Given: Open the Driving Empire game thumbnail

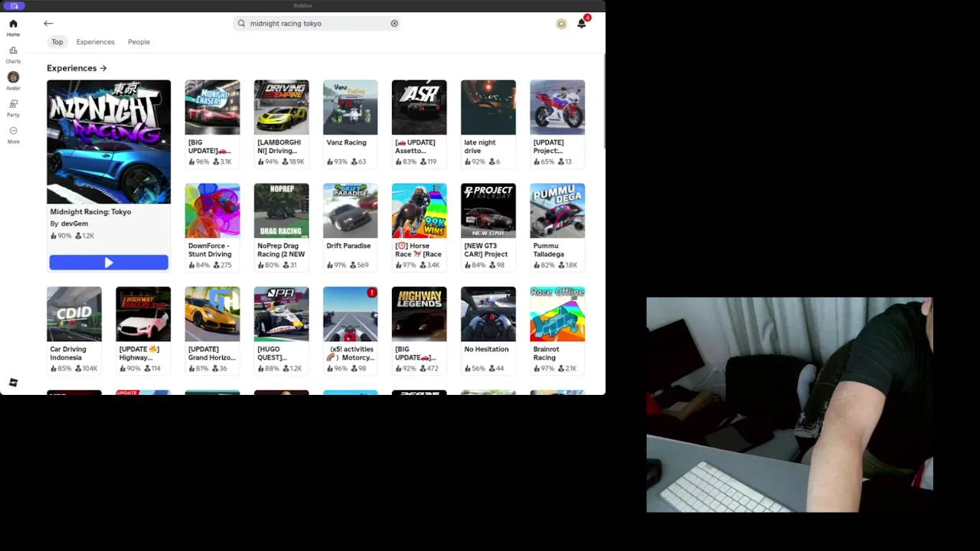Looking at the screenshot, I should [x=281, y=107].
